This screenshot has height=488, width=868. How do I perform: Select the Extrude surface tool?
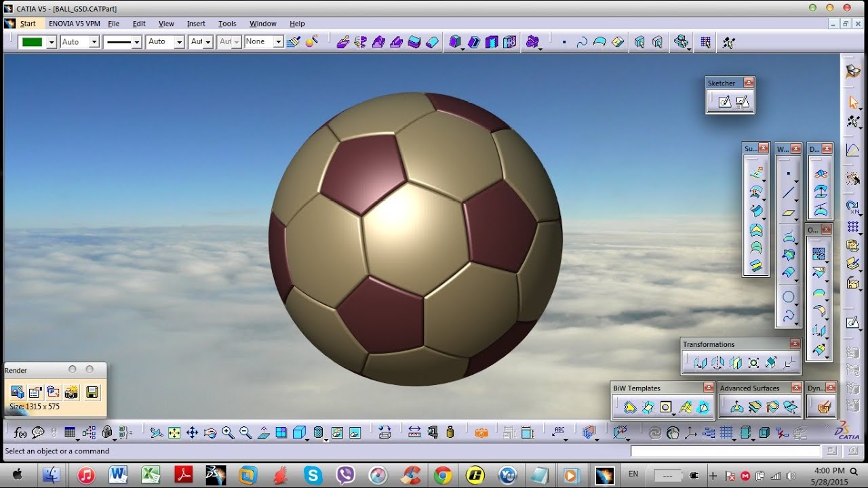(x=756, y=173)
